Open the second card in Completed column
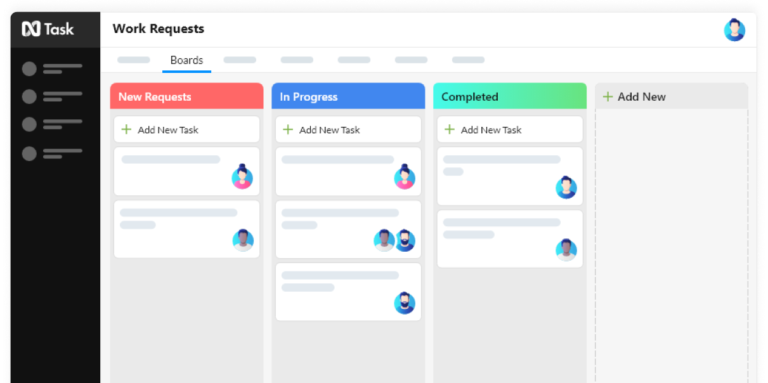The image size is (768, 383). [510, 239]
